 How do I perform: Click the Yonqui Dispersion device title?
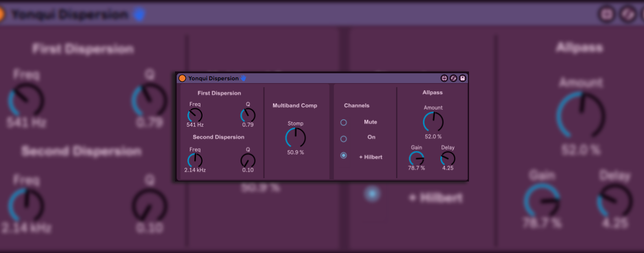214,78
